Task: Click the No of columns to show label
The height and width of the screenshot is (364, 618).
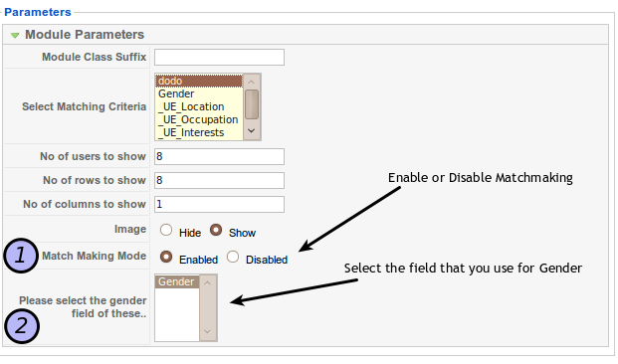Action: (x=85, y=204)
